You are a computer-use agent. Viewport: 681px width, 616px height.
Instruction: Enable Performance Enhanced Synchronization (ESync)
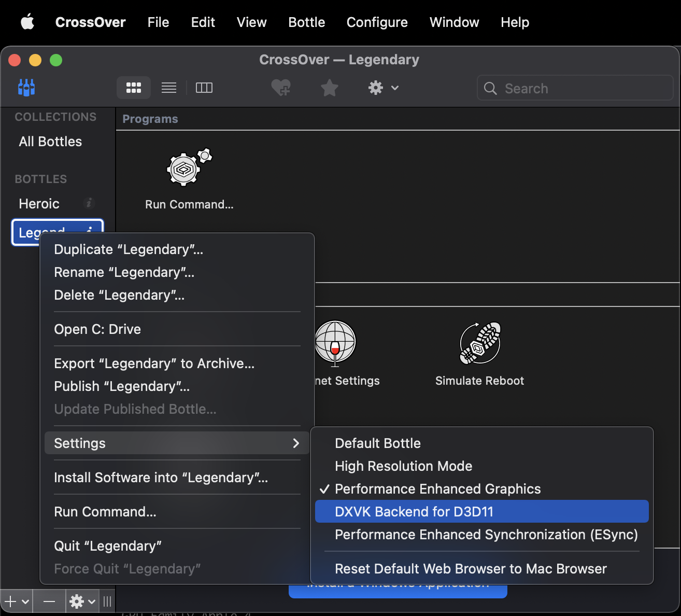pos(482,535)
